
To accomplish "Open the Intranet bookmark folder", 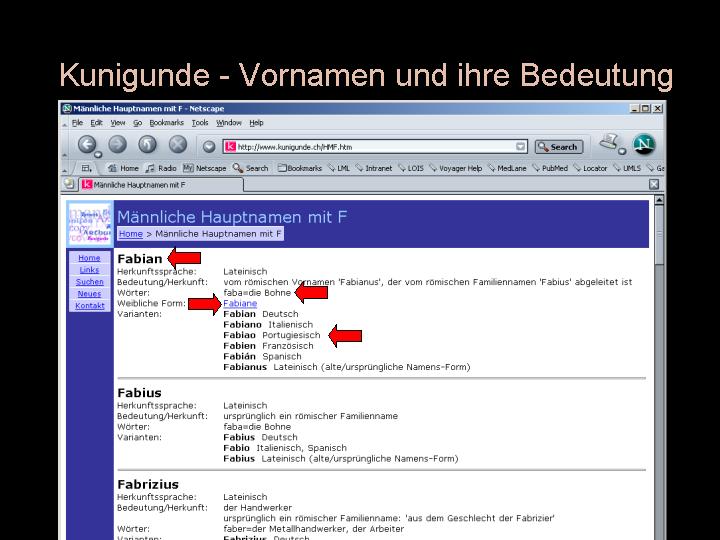I will click(373, 168).
